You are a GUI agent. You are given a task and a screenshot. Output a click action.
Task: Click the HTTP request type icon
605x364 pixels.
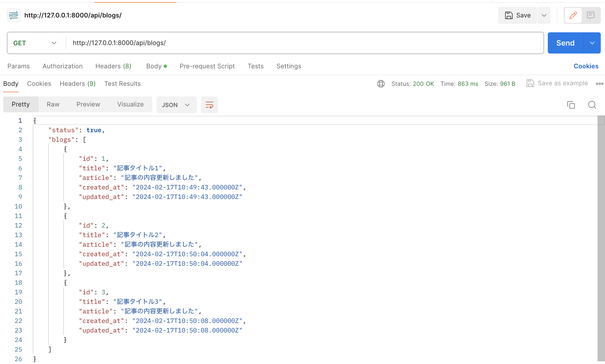pyautogui.click(x=14, y=15)
